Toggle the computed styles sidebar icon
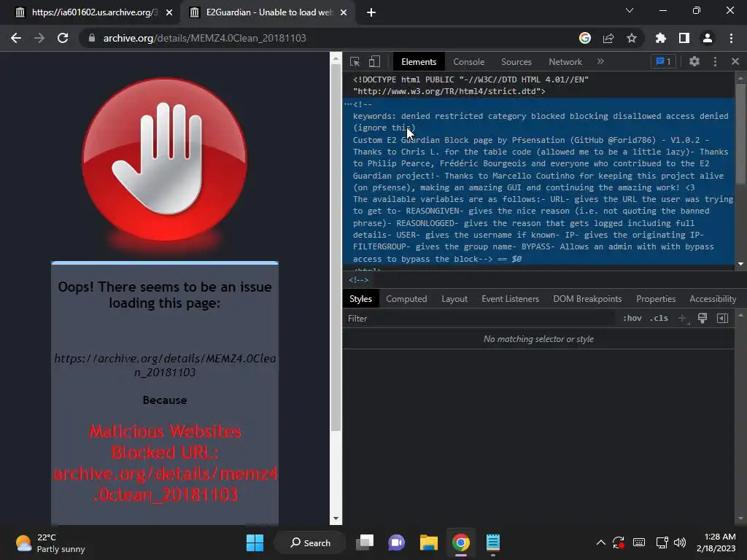The height and width of the screenshot is (560, 747). [x=722, y=318]
